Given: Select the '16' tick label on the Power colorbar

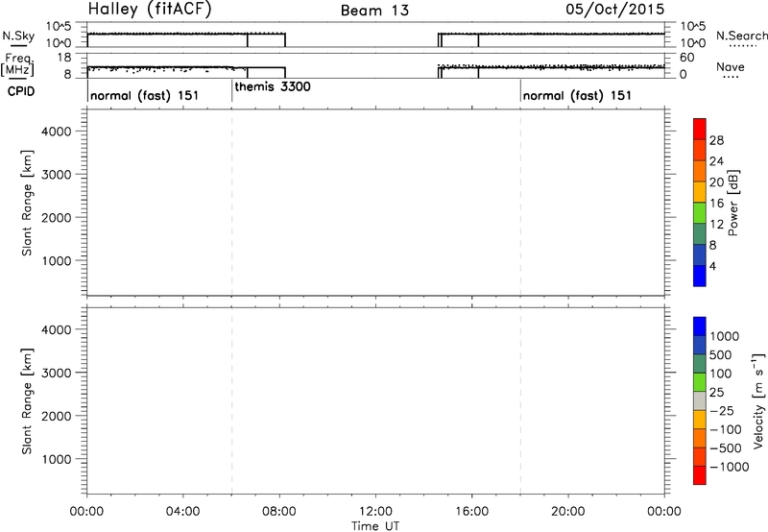Looking at the screenshot, I should click(x=716, y=204).
